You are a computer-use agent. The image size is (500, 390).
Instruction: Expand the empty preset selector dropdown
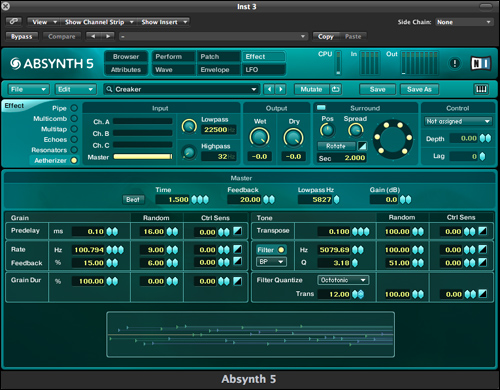click(x=213, y=36)
